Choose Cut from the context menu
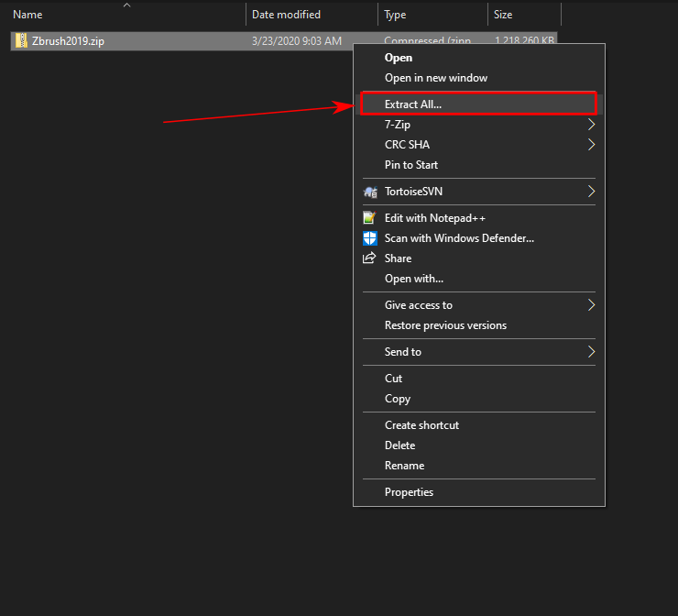The width and height of the screenshot is (678, 616). coord(479,379)
